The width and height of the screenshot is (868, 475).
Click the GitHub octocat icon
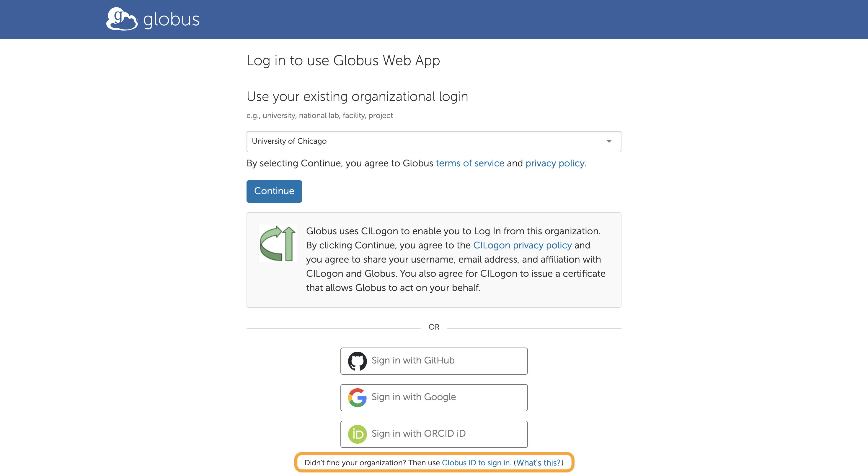[x=357, y=361]
